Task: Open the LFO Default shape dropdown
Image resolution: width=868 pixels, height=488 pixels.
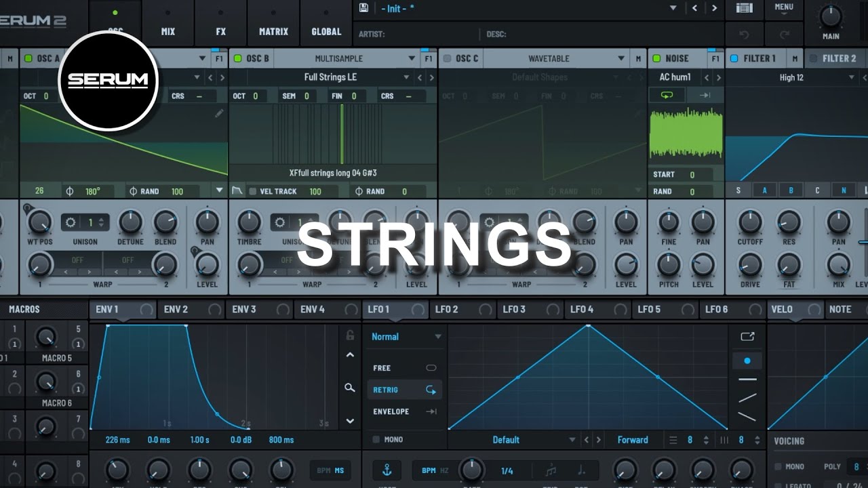Action: click(x=573, y=440)
